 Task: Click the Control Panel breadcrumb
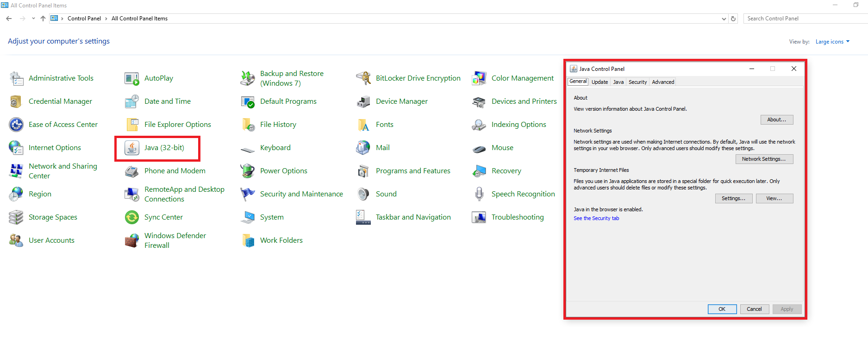(84, 19)
